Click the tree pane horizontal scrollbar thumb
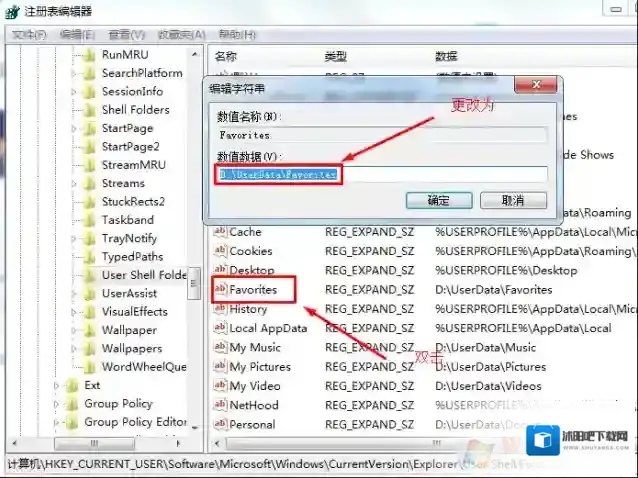Screen dimensions: 638x478 (94, 443)
